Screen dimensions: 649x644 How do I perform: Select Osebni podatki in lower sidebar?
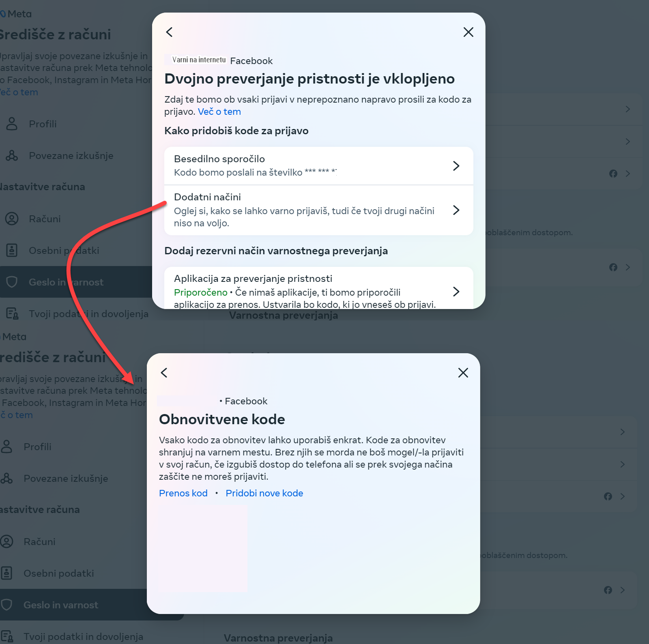pyautogui.click(x=59, y=573)
